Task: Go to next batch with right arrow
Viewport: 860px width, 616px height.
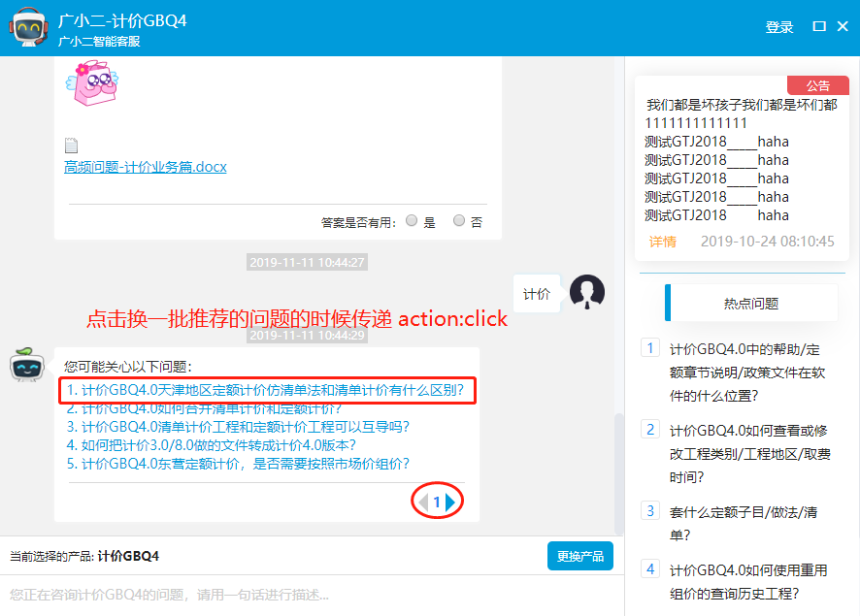Action: pyautogui.click(x=451, y=502)
